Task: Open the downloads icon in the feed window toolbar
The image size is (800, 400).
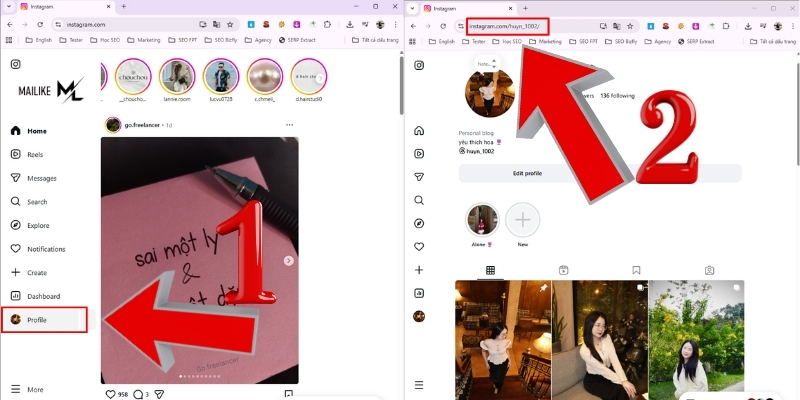Action: pyautogui.click(x=350, y=24)
